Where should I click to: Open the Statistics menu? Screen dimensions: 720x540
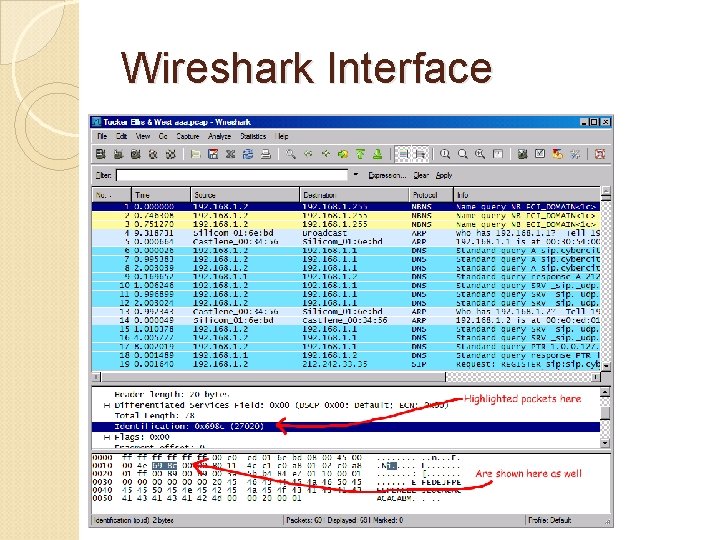(x=253, y=136)
